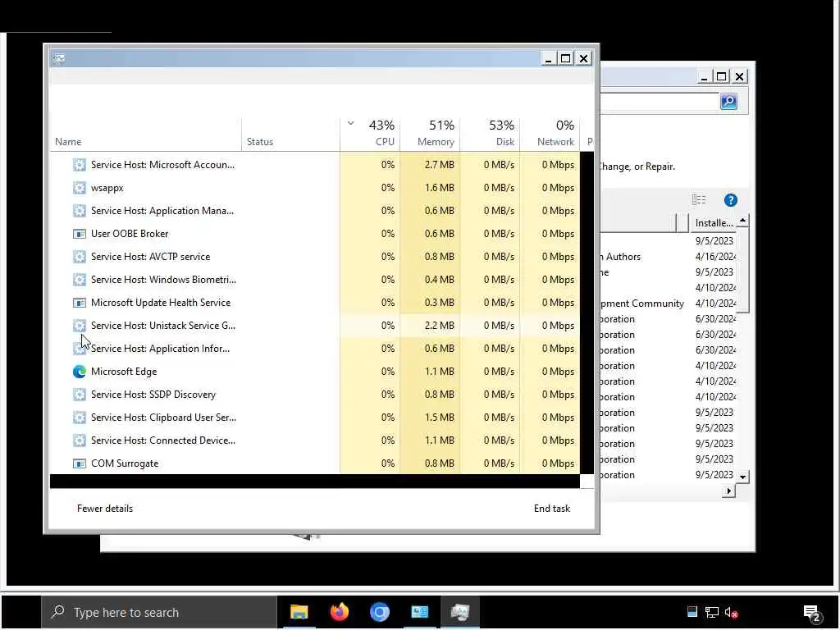Click the Microsoft Edge process icon
The width and height of the screenshot is (840, 630).
tap(80, 372)
